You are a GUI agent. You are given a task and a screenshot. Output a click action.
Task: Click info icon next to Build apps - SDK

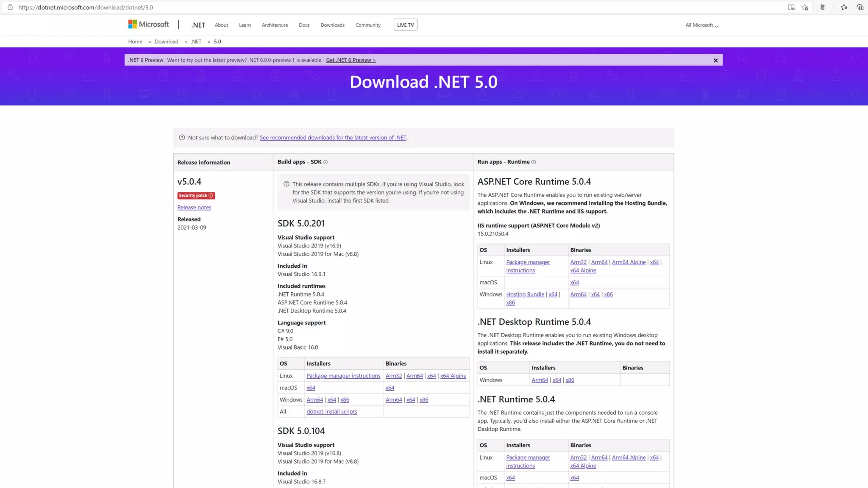[325, 162]
